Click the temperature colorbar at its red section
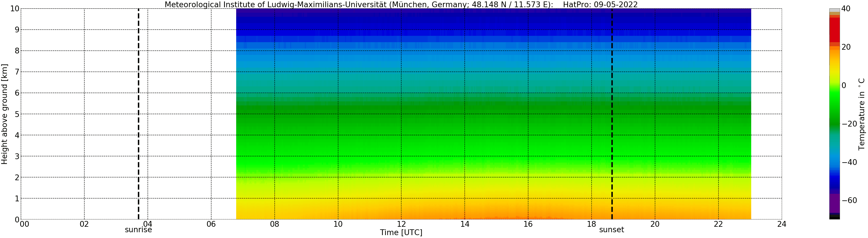 pyautogui.click(x=834, y=30)
